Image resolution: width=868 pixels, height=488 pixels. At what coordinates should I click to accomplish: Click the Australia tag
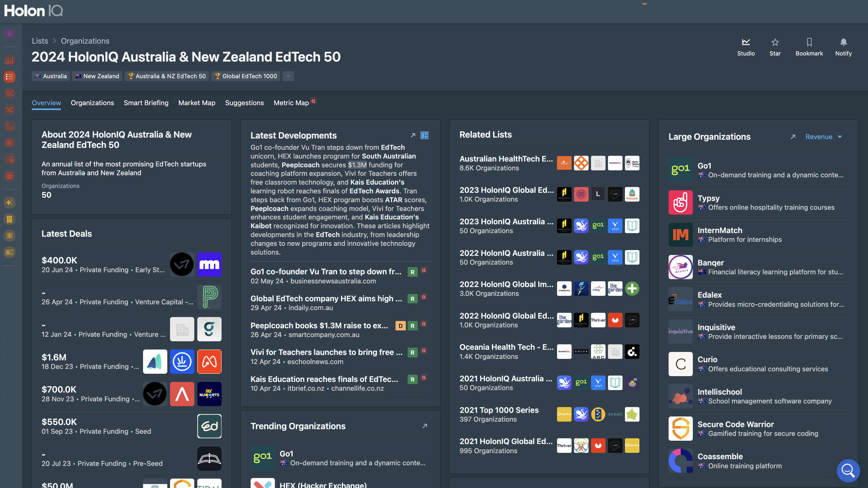[x=51, y=76]
